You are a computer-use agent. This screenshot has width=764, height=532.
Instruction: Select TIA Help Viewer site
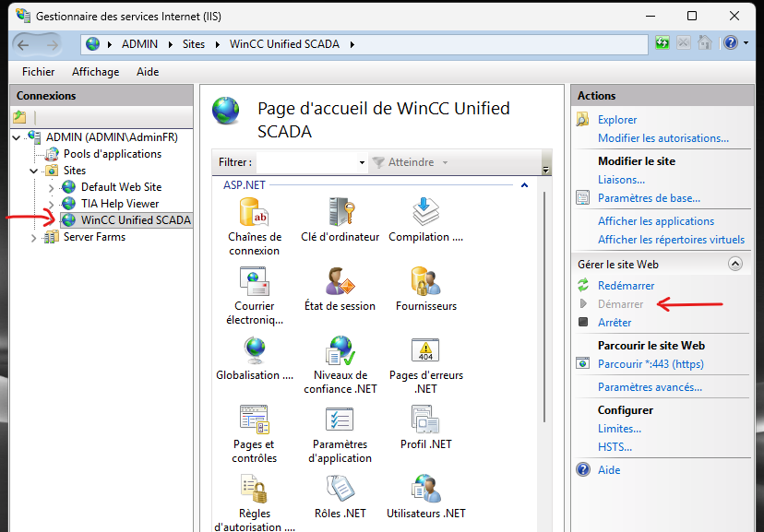120,204
